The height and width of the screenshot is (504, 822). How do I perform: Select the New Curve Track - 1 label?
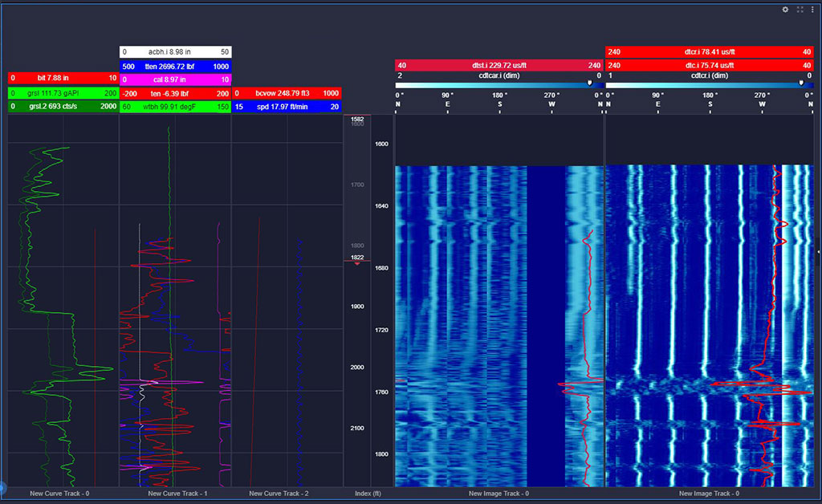pyautogui.click(x=177, y=494)
